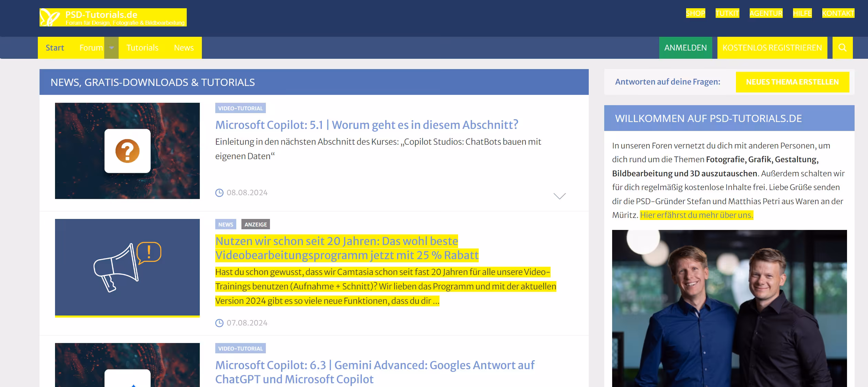The height and width of the screenshot is (387, 868).
Task: Click the exclamation speech bubble icon
Action: click(x=149, y=253)
